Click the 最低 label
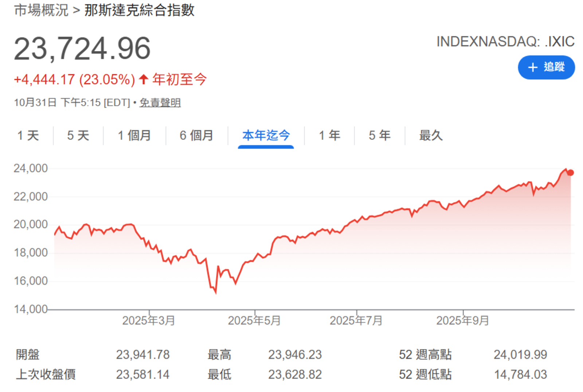This screenshot has height=392, width=583. tap(219, 375)
